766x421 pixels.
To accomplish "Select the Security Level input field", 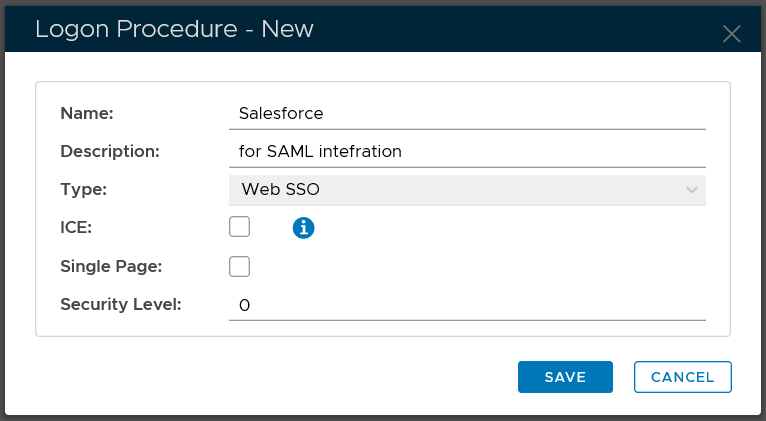I will pyautogui.click(x=467, y=304).
